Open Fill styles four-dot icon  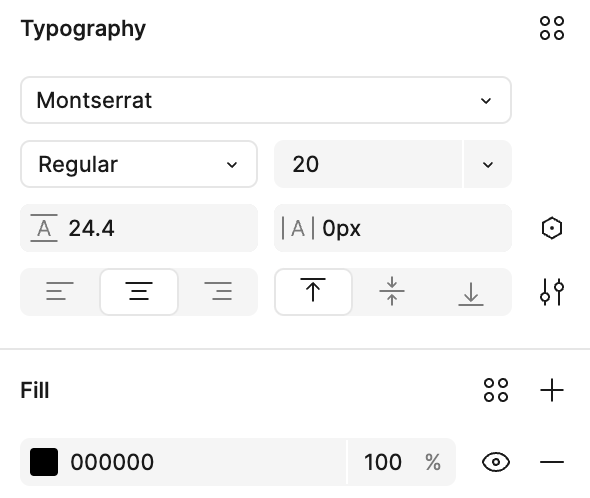click(496, 390)
